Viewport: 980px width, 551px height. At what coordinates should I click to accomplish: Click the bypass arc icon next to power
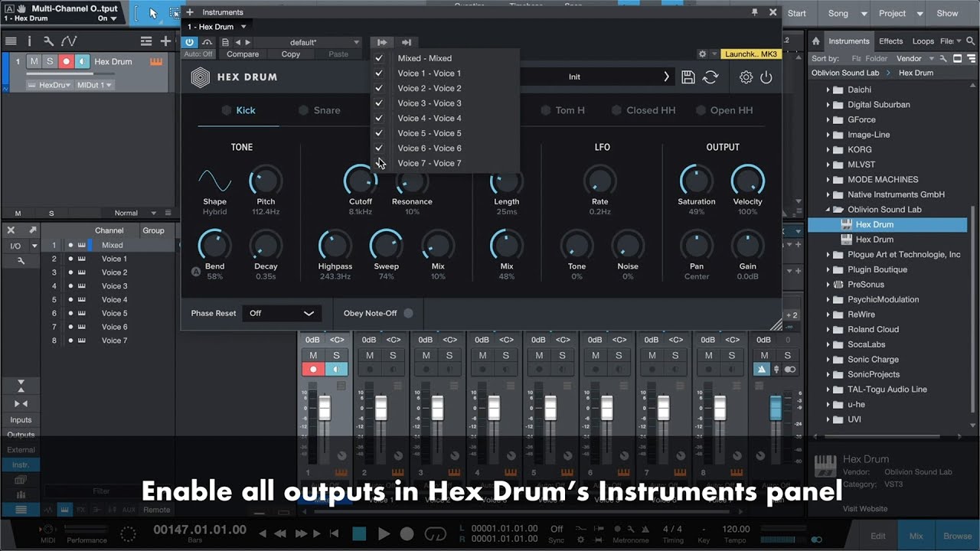(x=207, y=42)
